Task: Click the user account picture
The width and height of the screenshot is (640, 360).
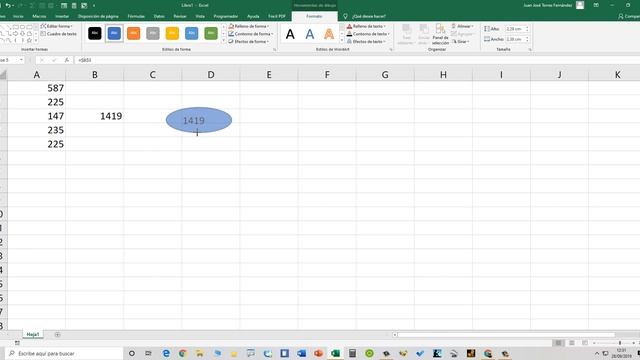Action: (x=580, y=5)
